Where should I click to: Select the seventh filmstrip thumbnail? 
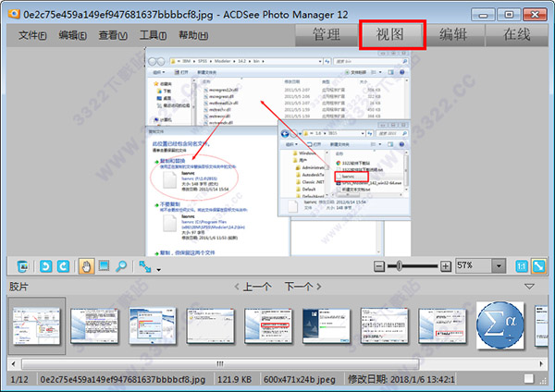[x=384, y=325]
